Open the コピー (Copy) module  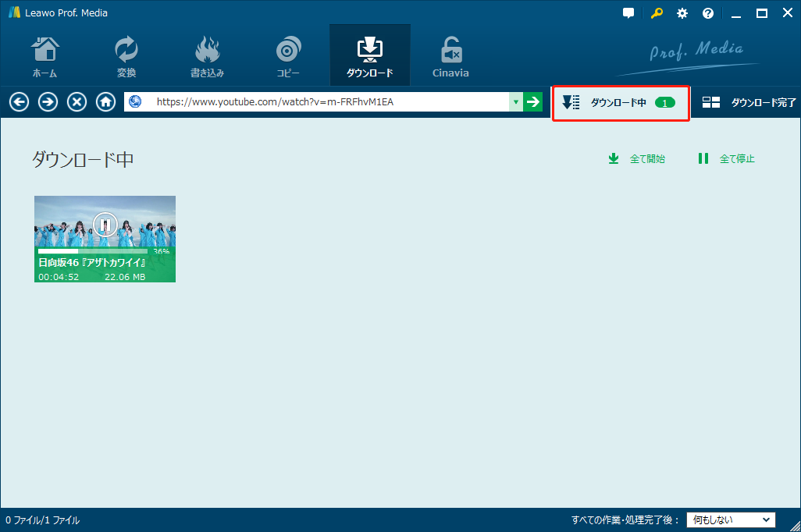288,57
